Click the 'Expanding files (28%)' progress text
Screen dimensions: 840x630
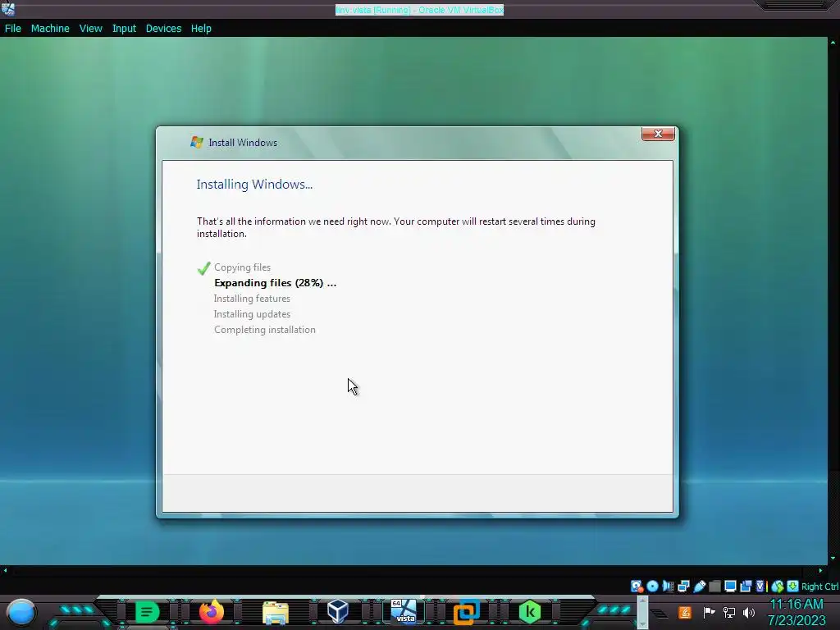click(276, 283)
